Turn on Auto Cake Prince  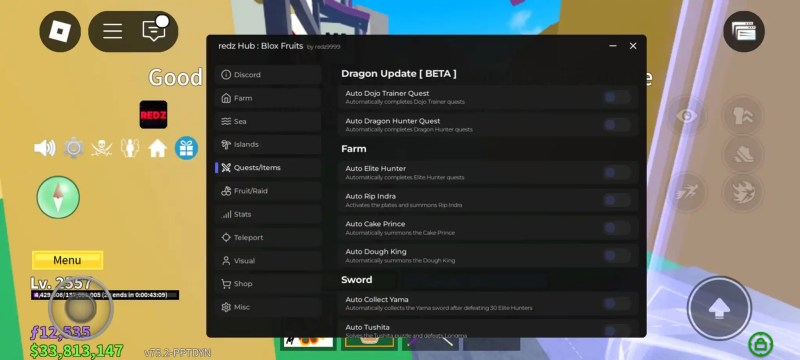point(616,228)
